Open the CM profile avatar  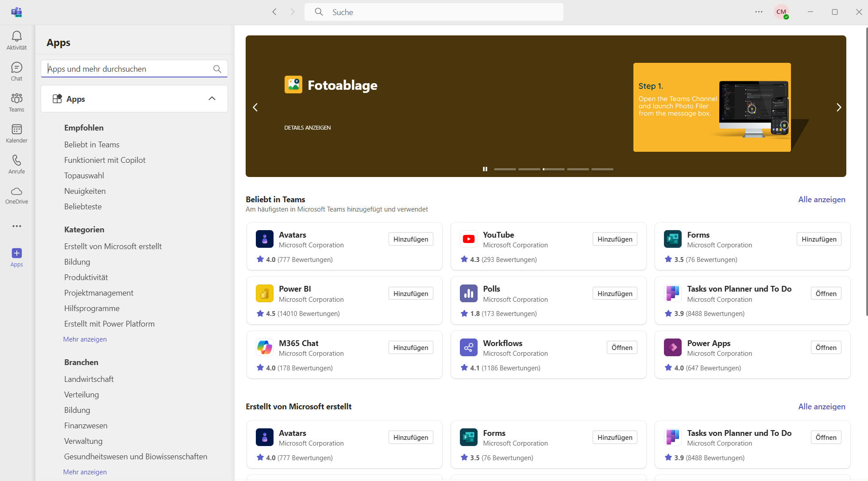click(x=781, y=12)
